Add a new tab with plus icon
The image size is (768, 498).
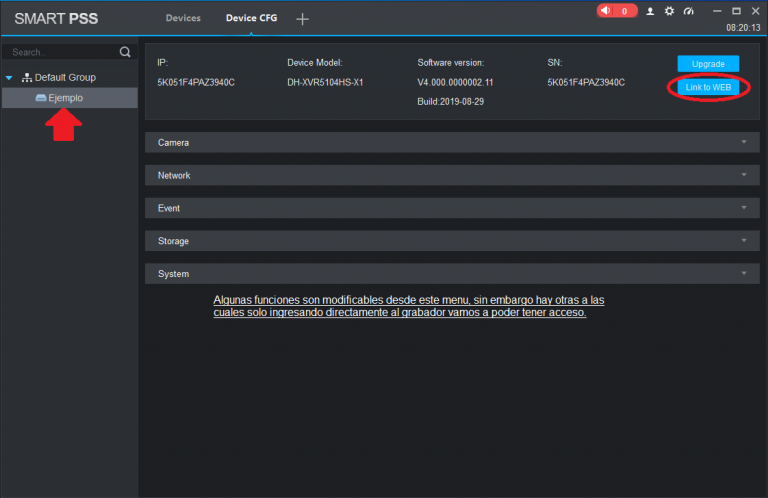[x=302, y=19]
